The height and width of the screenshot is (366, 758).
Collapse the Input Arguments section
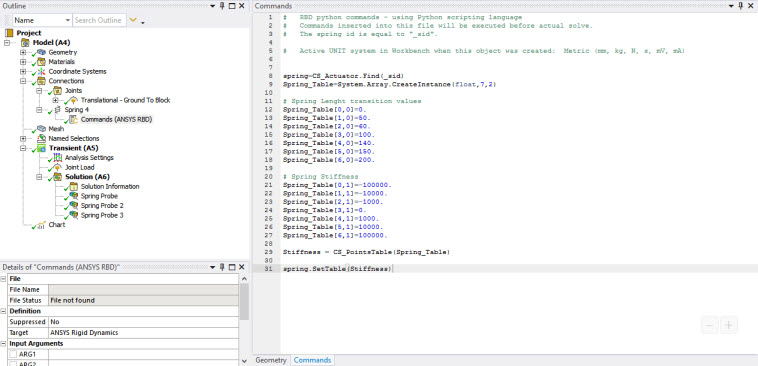click(3, 343)
